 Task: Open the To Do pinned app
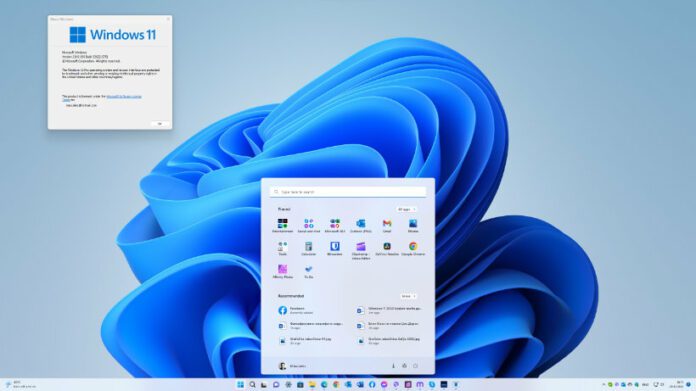click(x=308, y=271)
